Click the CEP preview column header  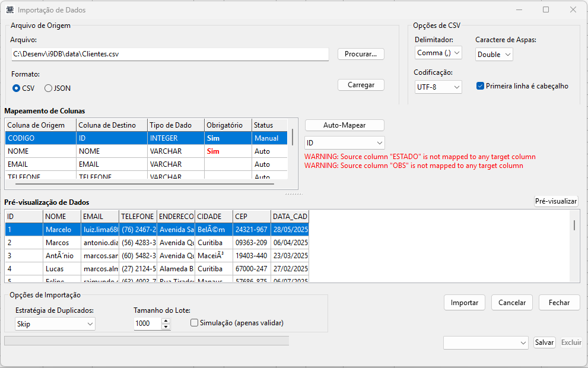tap(252, 217)
